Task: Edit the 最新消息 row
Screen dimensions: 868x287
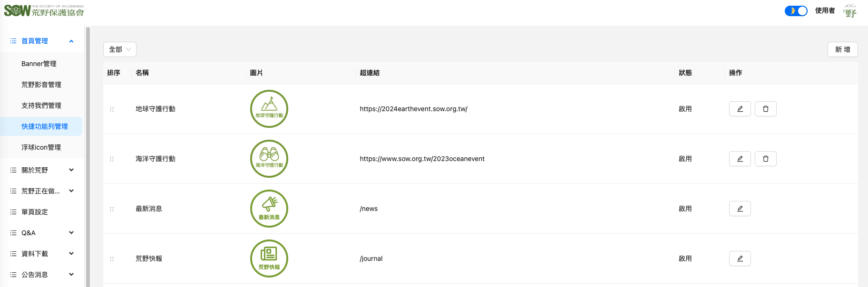Action: click(x=740, y=209)
